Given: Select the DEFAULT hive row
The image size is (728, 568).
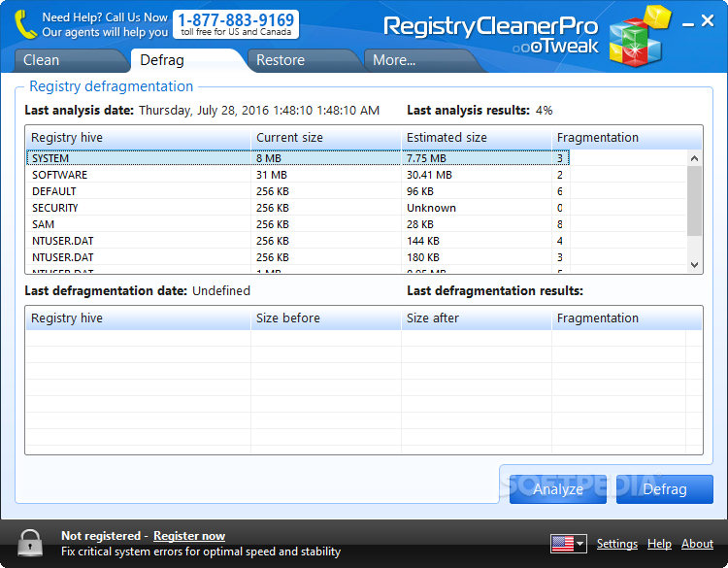Looking at the screenshot, I should (298, 191).
